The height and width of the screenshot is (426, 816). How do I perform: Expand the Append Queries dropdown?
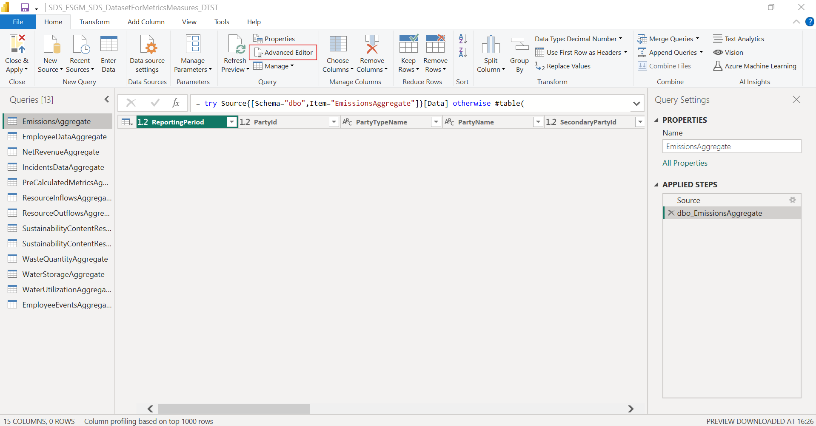(701, 53)
